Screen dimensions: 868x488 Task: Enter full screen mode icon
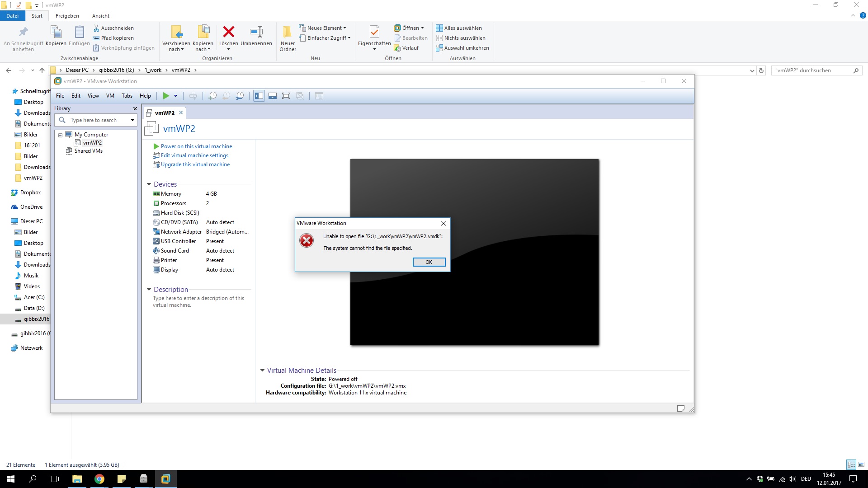click(x=286, y=96)
